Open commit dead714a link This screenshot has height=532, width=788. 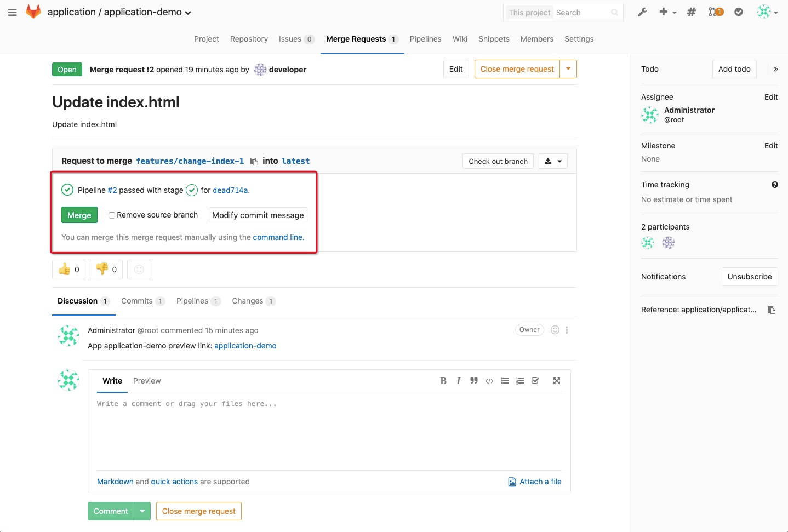click(230, 190)
